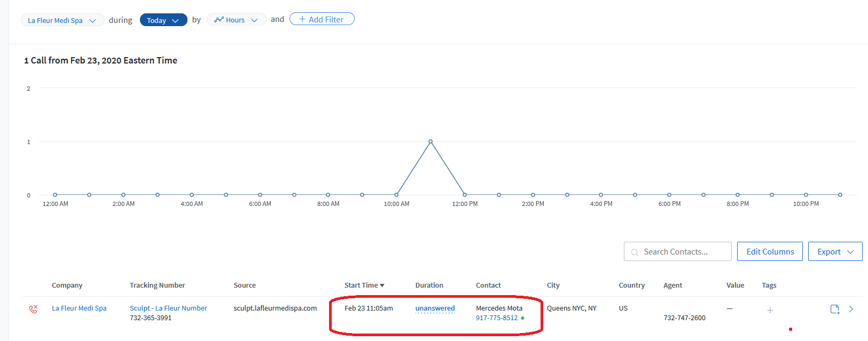Open the call notes icon
Screen dimensions: 868x341
835,309
